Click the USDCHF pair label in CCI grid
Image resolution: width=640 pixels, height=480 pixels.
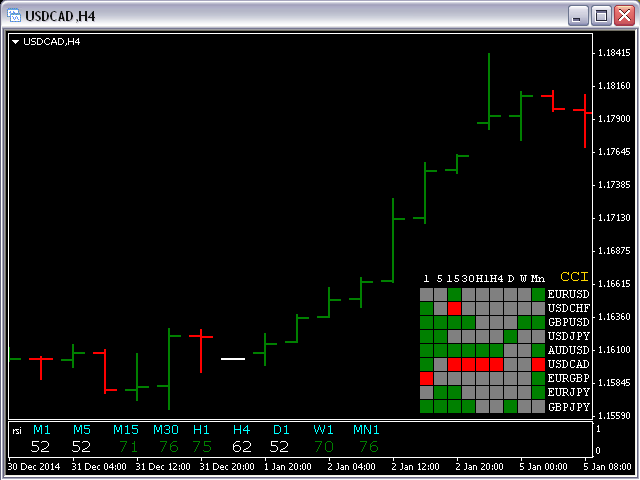point(569,308)
